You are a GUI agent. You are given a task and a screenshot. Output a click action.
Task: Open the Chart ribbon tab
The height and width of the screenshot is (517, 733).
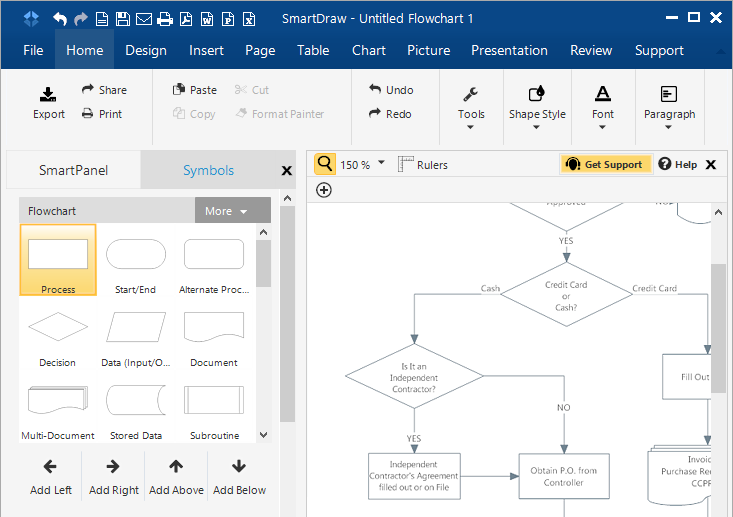369,50
